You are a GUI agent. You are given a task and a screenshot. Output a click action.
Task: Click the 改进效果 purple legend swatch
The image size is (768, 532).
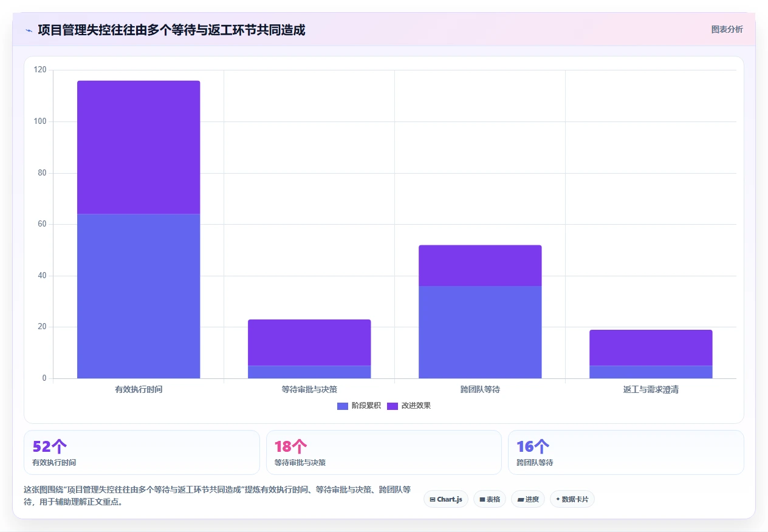tap(393, 406)
